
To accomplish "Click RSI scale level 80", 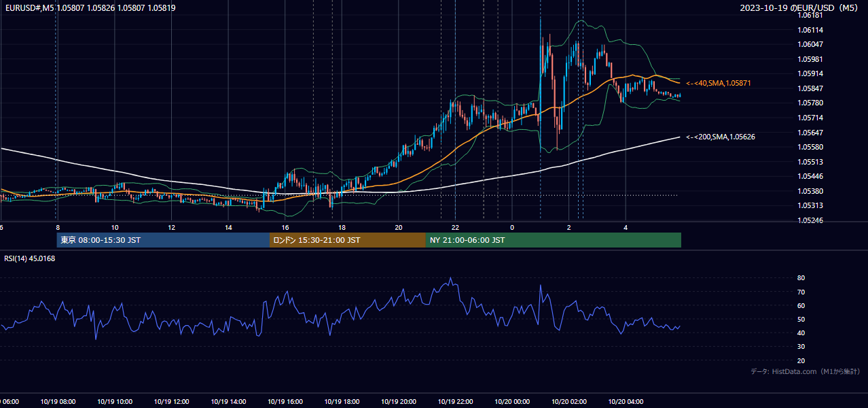I will 801,278.
